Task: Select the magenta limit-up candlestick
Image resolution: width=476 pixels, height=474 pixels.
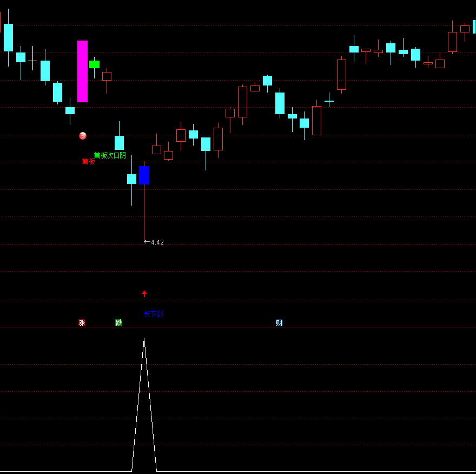Action: click(x=82, y=71)
